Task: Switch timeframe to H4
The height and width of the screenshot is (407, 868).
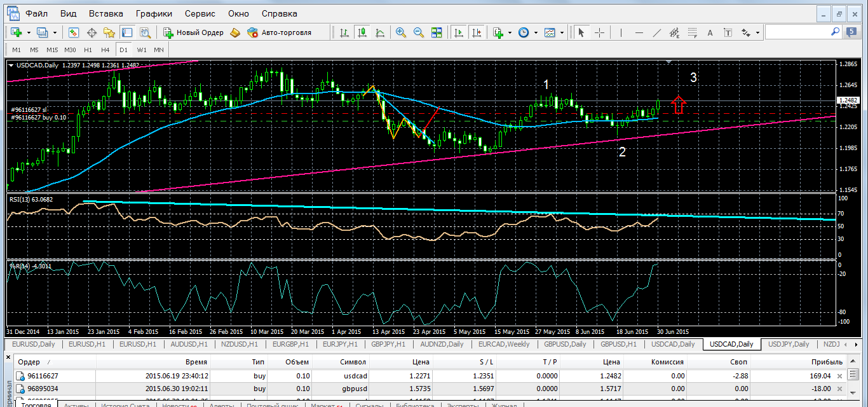Action: [105, 50]
